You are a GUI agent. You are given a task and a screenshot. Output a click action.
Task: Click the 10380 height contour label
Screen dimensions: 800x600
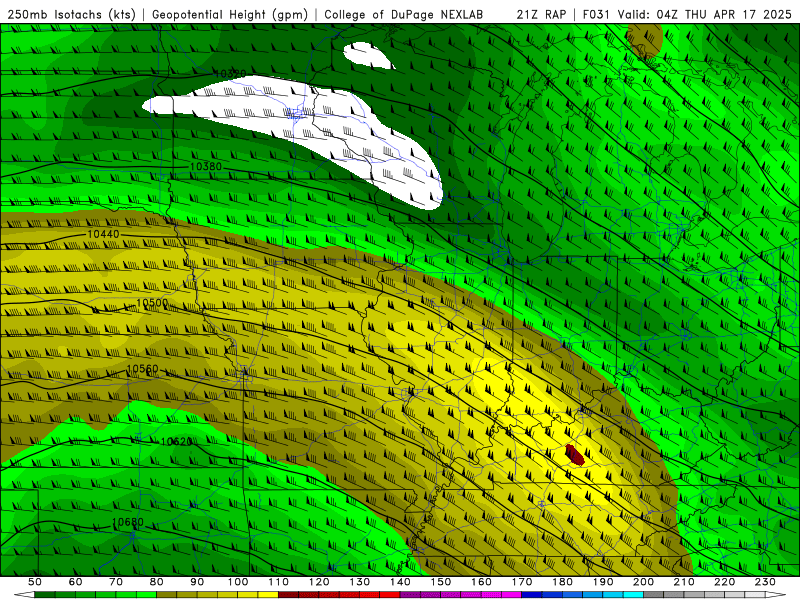[x=206, y=166]
